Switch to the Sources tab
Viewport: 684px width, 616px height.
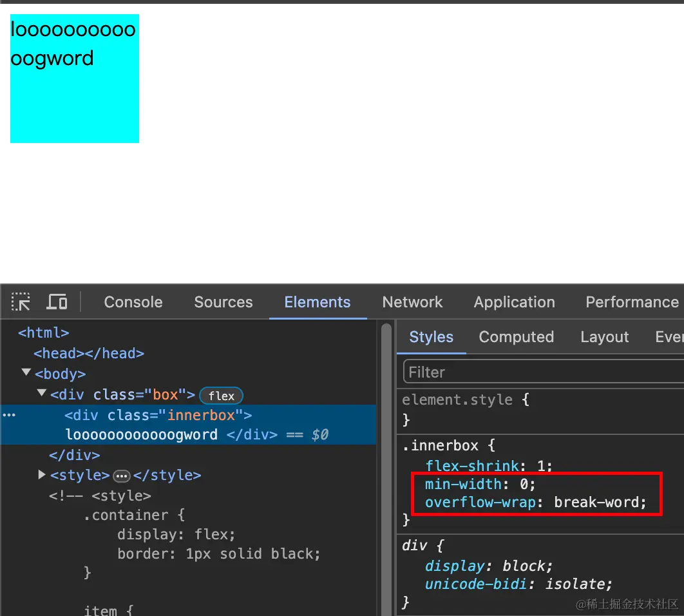(223, 302)
